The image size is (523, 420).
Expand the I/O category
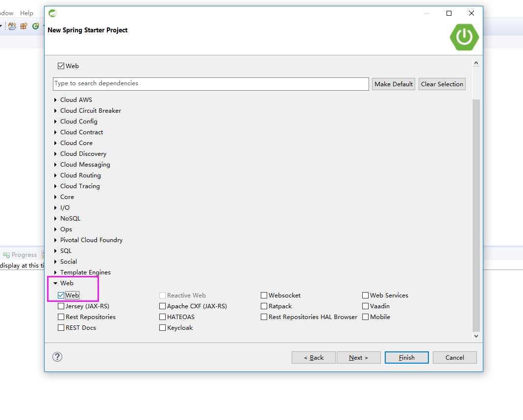[55, 207]
